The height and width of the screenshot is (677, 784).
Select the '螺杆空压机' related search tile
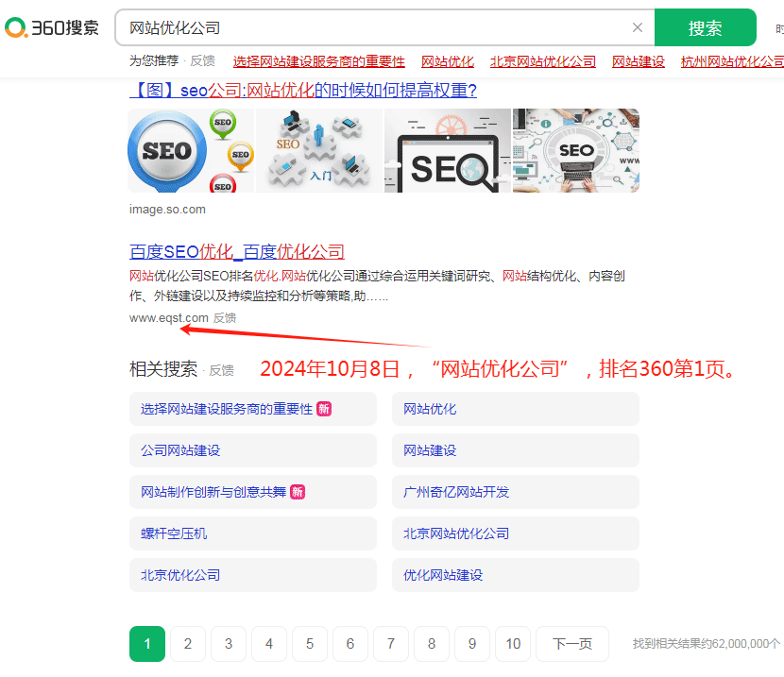[x=252, y=533]
